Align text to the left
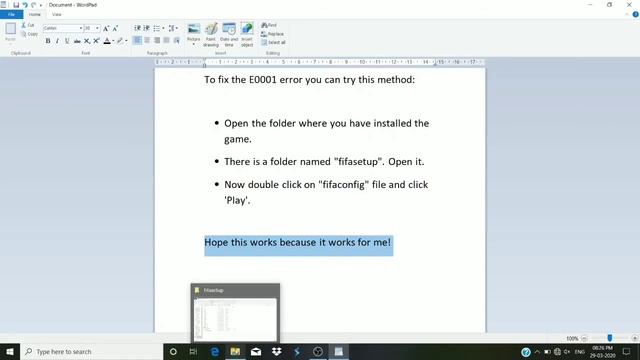The height and width of the screenshot is (360, 640). pyautogui.click(x=138, y=40)
